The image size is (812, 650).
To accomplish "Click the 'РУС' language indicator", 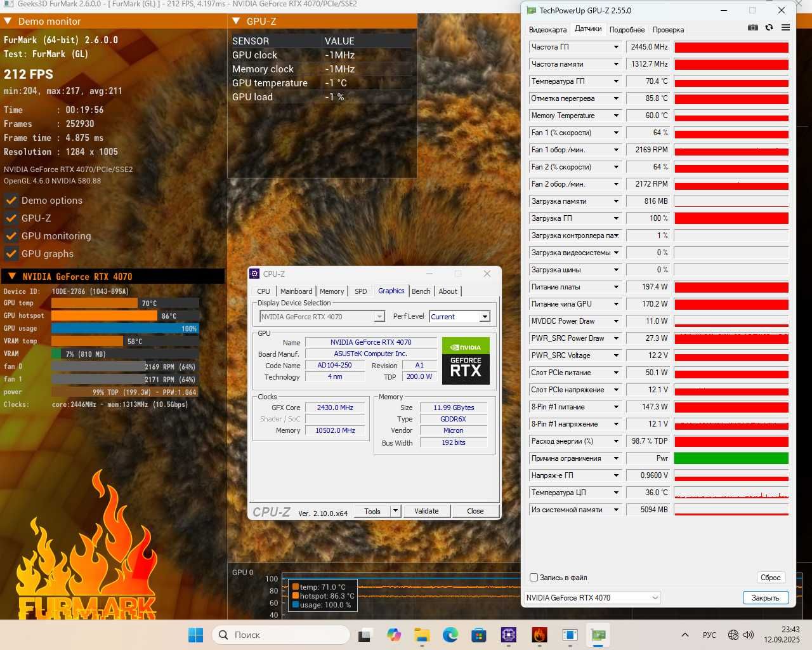I will [709, 635].
